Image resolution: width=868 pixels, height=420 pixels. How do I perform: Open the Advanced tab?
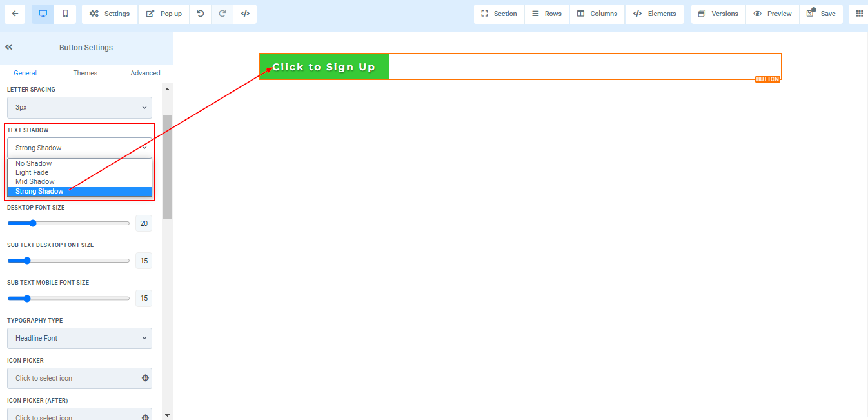pos(145,73)
